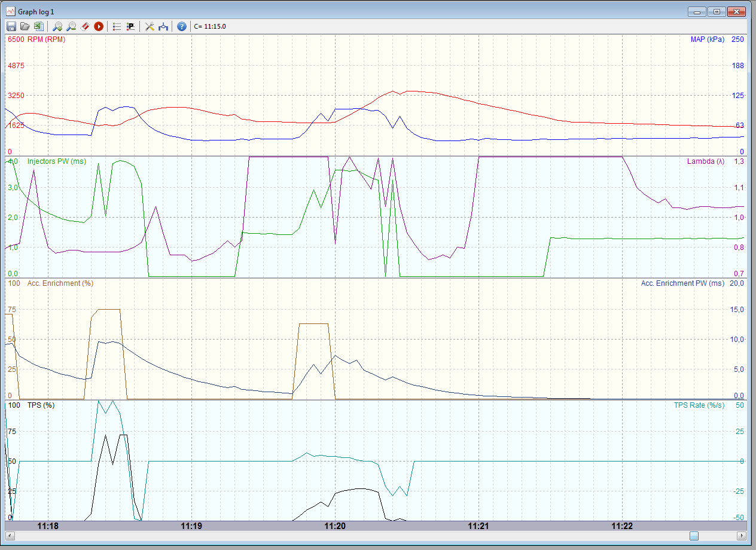
Task: Zoom out on the graph
Action: pos(71,26)
